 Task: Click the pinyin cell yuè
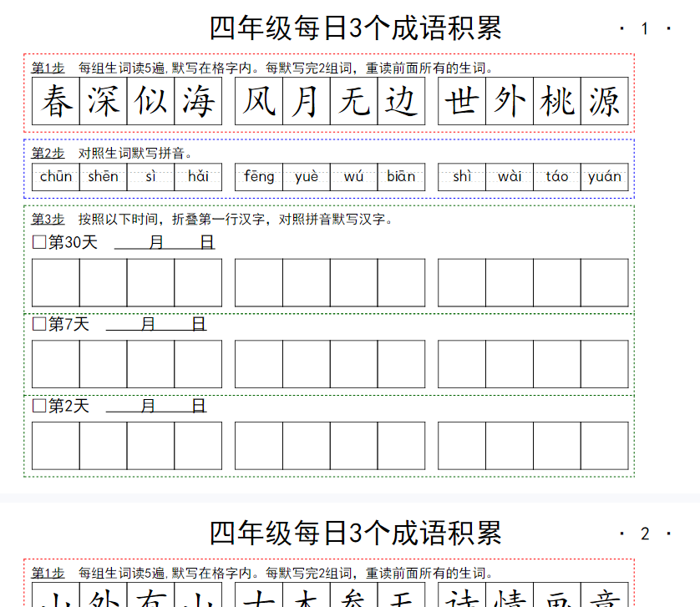click(x=307, y=176)
